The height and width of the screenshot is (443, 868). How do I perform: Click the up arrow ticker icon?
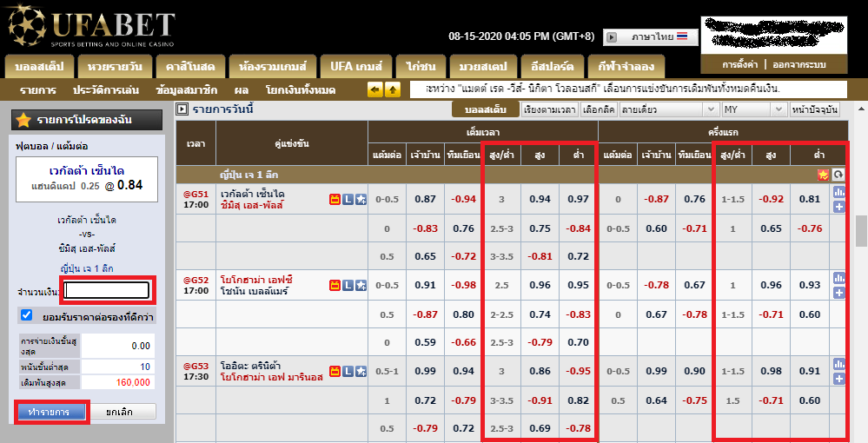[392, 89]
